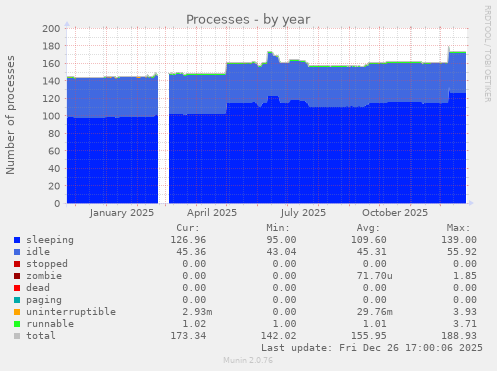This screenshot has height=371, width=497.
Task: Click the idle legend color swatch
Action: coord(17,252)
